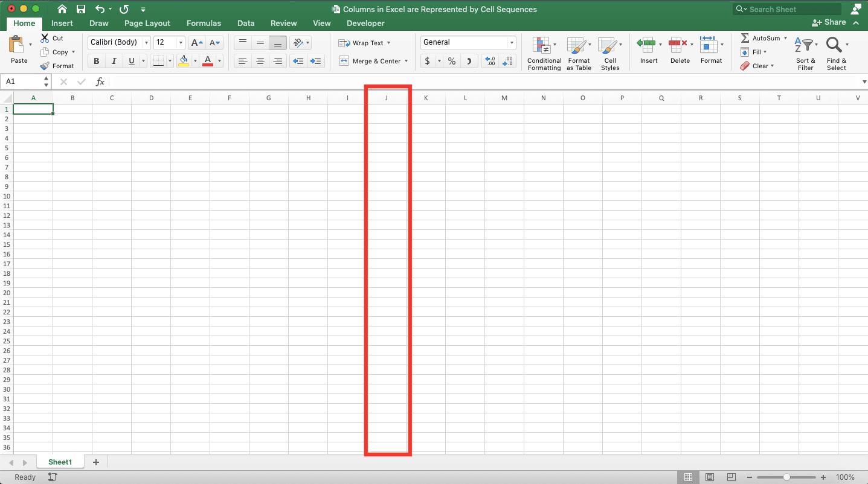Open the Fill options
The image size is (868, 484).
click(x=753, y=52)
